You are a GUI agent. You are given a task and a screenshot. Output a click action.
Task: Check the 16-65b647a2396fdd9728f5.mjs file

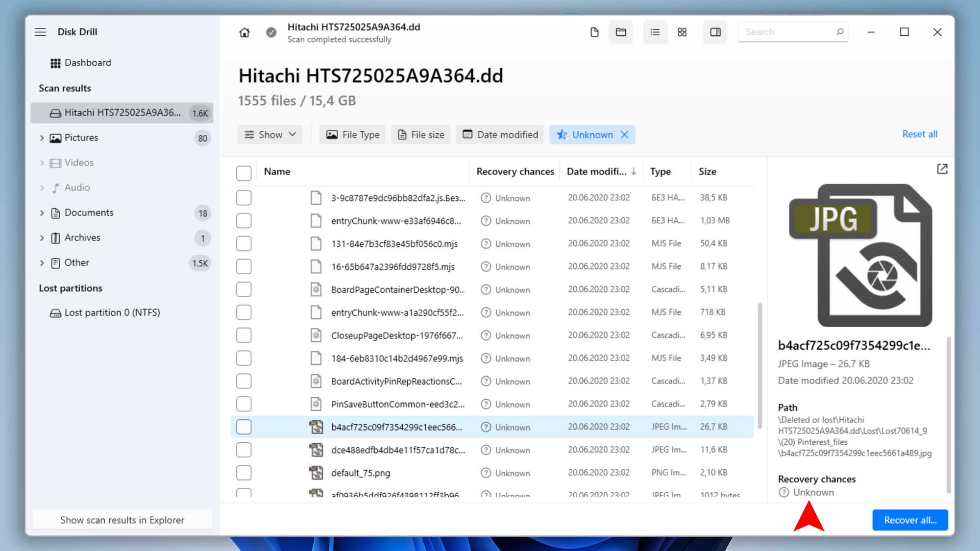coord(244,266)
